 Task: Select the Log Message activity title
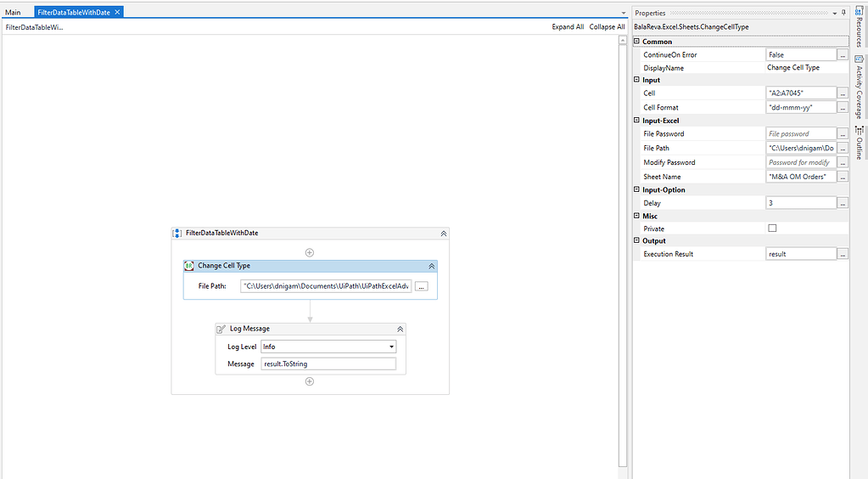[249, 329]
